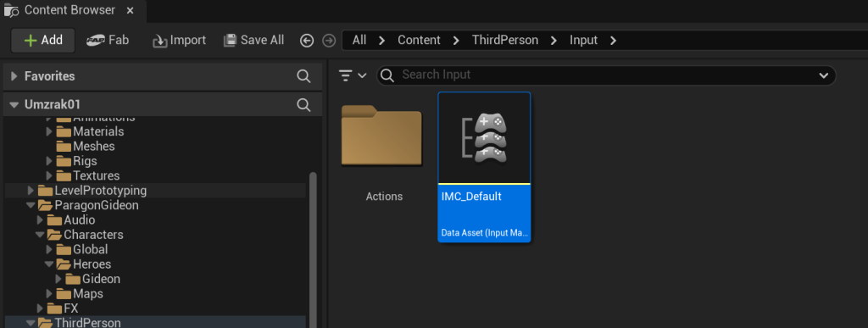The width and height of the screenshot is (868, 328).
Task: Select the Heroes folder
Action: pyautogui.click(x=85, y=264)
